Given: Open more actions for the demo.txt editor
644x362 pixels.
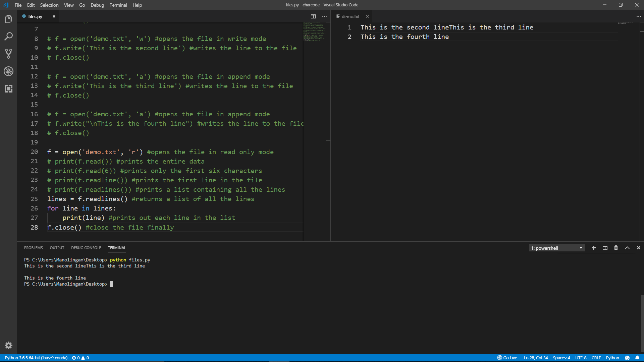Looking at the screenshot, I should [x=638, y=16].
